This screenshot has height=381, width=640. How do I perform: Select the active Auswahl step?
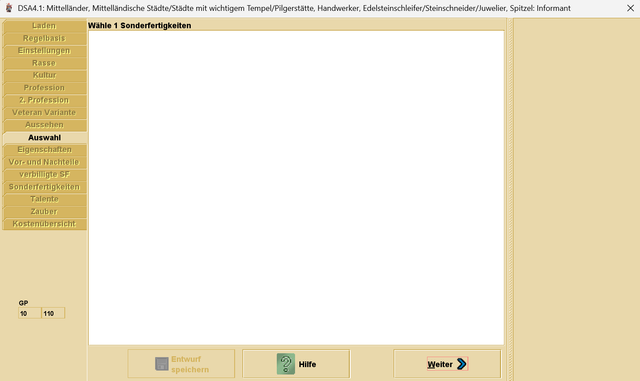44,138
